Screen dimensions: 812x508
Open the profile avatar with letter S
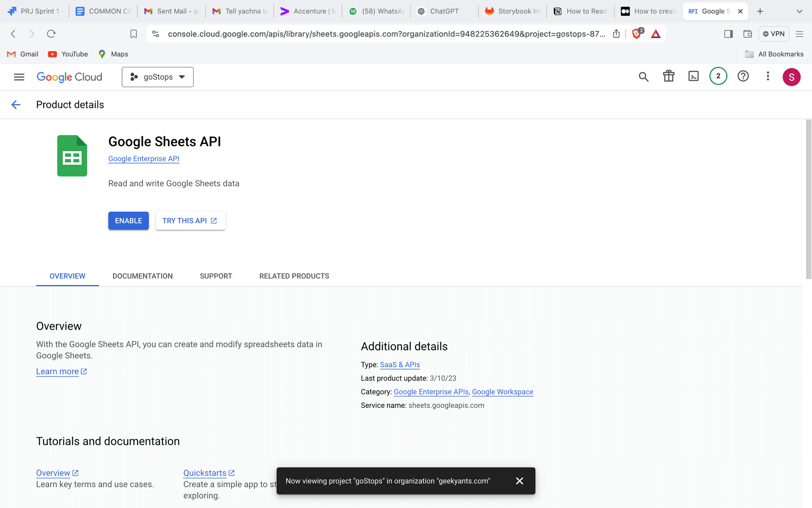[x=792, y=77]
